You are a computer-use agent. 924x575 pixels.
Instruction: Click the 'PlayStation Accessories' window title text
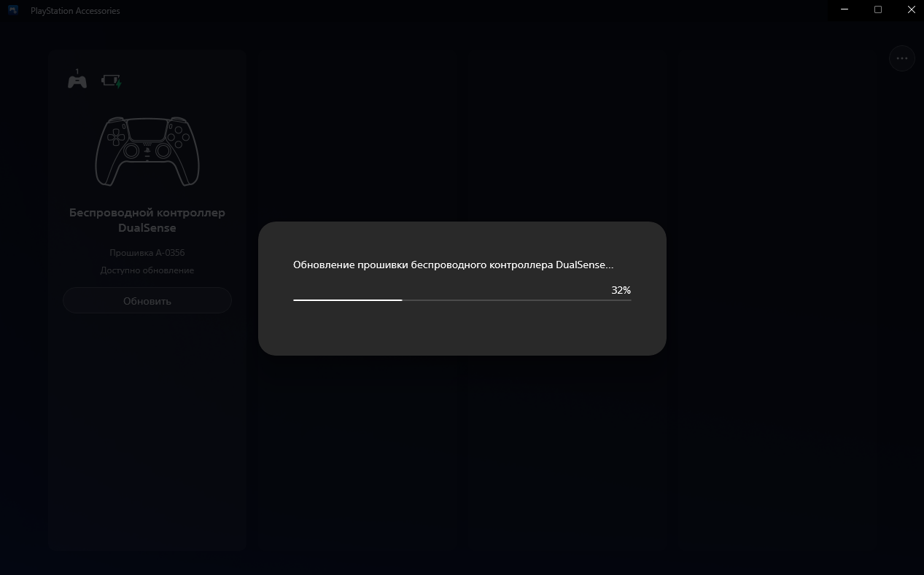click(x=75, y=11)
